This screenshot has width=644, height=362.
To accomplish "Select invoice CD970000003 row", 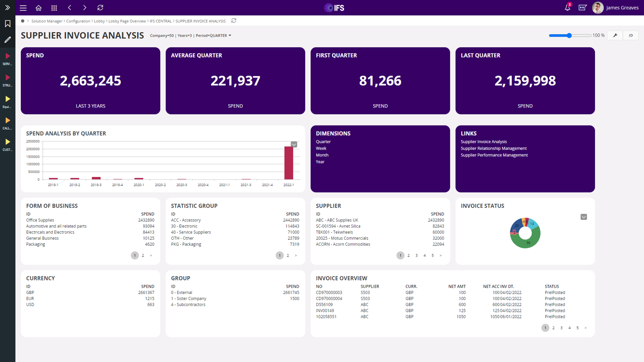I will coord(452,292).
